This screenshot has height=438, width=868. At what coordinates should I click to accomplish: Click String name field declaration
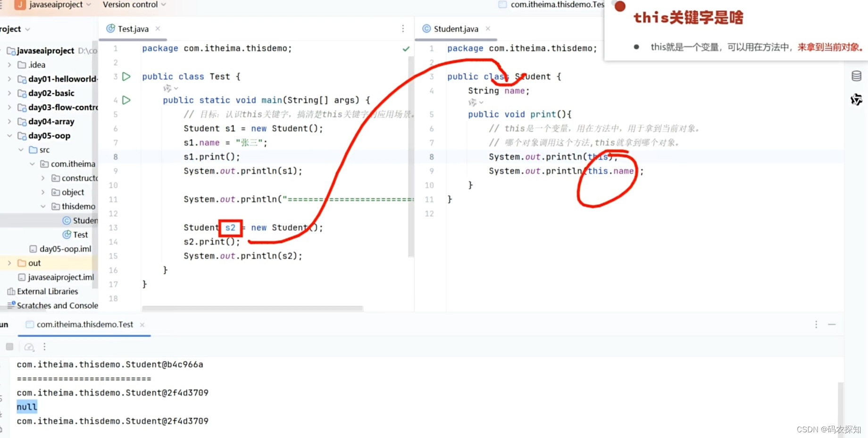(499, 91)
